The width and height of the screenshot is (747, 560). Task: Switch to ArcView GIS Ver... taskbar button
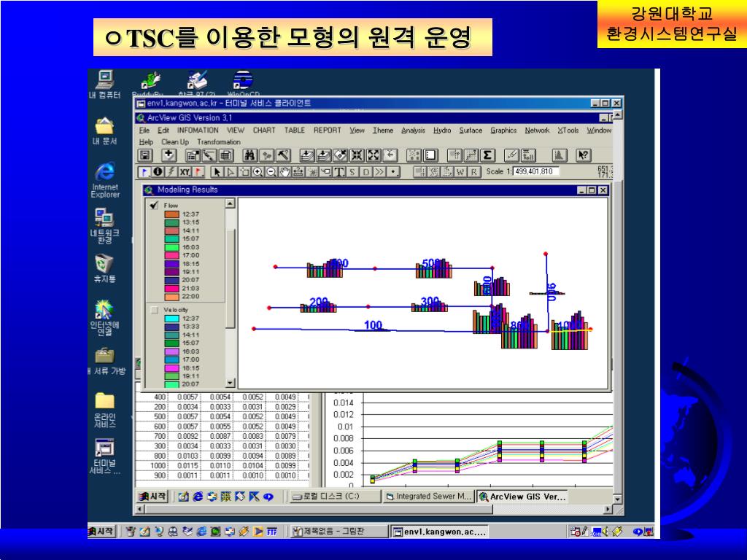pyautogui.click(x=522, y=496)
